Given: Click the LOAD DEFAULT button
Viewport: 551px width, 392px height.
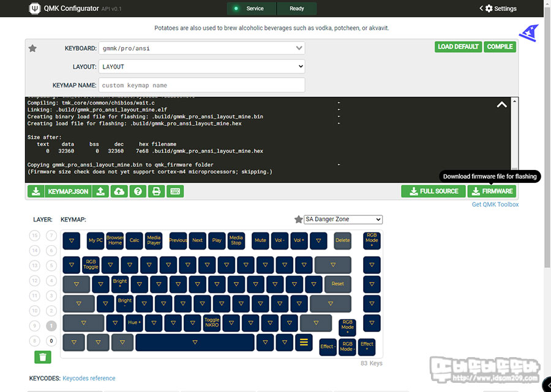Looking at the screenshot, I should pyautogui.click(x=458, y=46).
